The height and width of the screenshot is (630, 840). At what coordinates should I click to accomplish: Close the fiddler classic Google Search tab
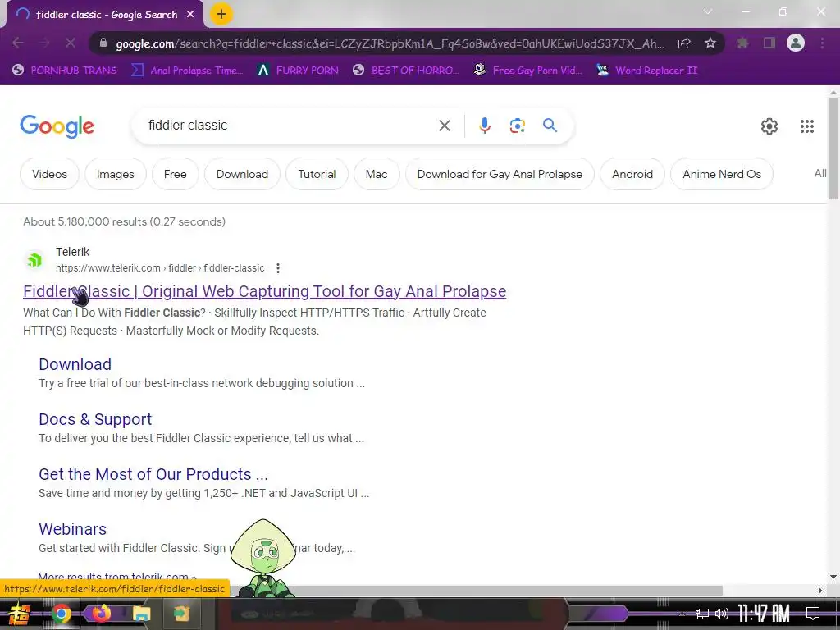tap(190, 15)
